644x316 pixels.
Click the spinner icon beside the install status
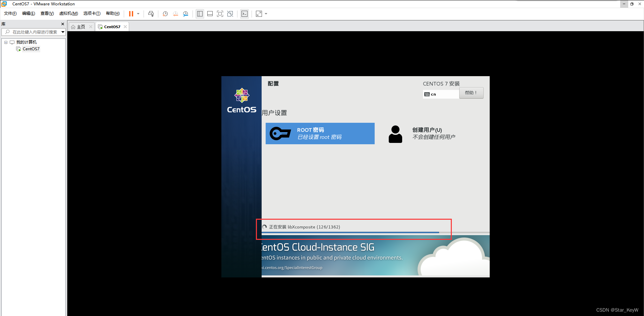[265, 227]
